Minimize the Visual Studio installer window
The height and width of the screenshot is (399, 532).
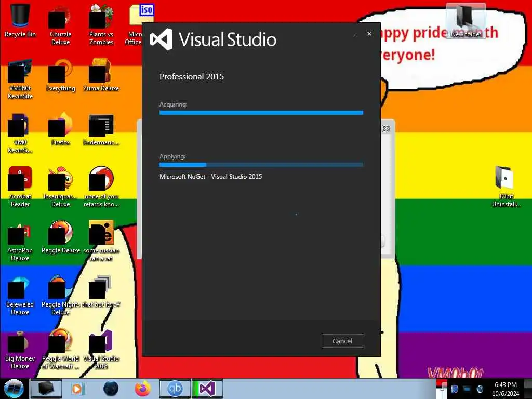[x=355, y=35]
